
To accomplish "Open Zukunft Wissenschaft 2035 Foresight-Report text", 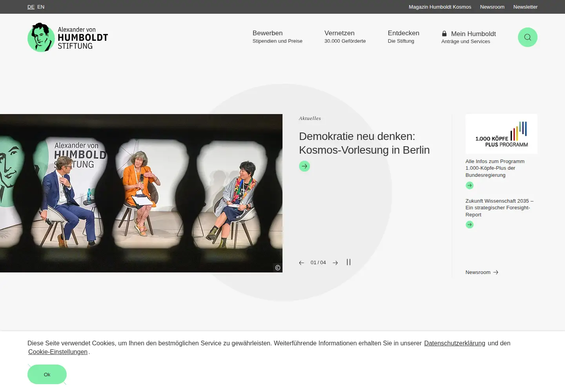I will (x=499, y=208).
